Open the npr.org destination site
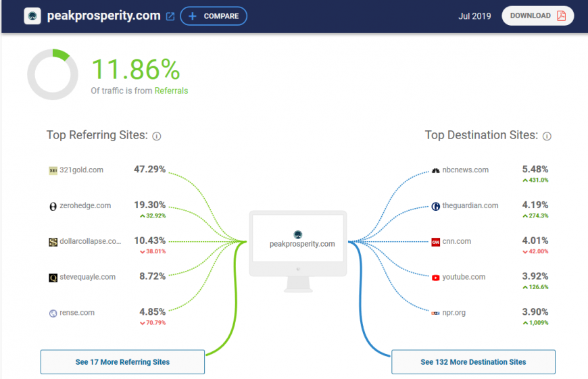 coord(454,312)
